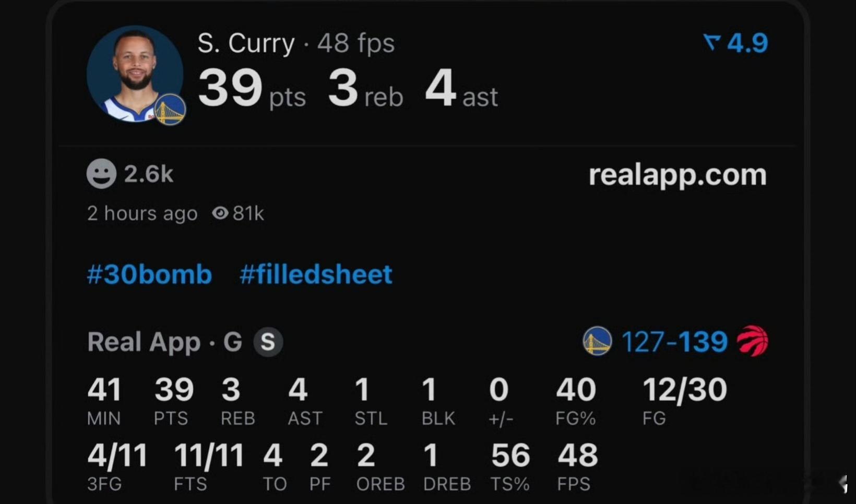The width and height of the screenshot is (856, 504).
Task: Click the Warriors logo beside the score
Action: point(597,341)
